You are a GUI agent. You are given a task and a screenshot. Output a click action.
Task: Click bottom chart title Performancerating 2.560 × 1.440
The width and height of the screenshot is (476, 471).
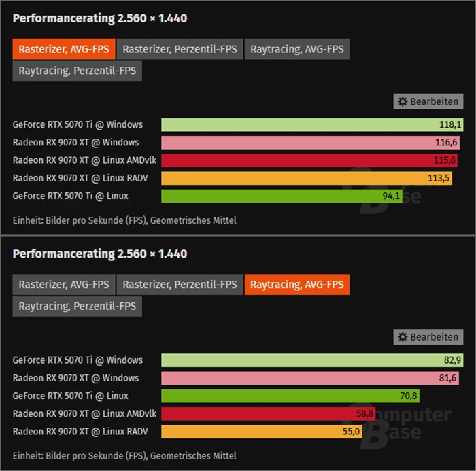100,254
